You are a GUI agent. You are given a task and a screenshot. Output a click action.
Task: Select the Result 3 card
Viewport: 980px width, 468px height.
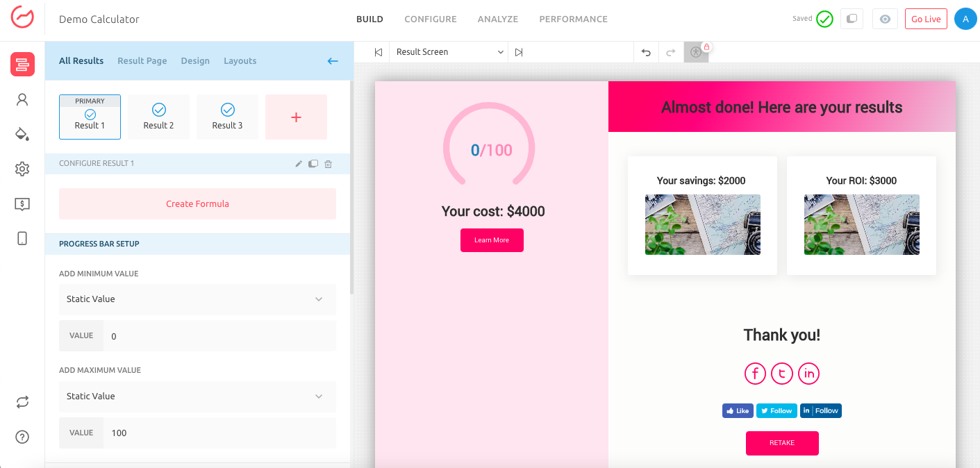point(227,117)
